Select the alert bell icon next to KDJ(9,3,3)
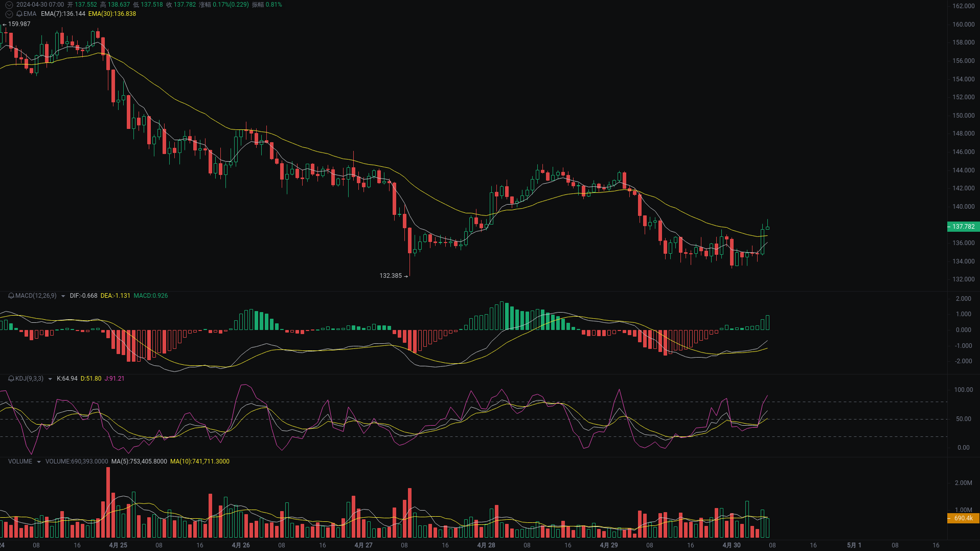Screen dimensions: 980x551 (x=10, y=379)
